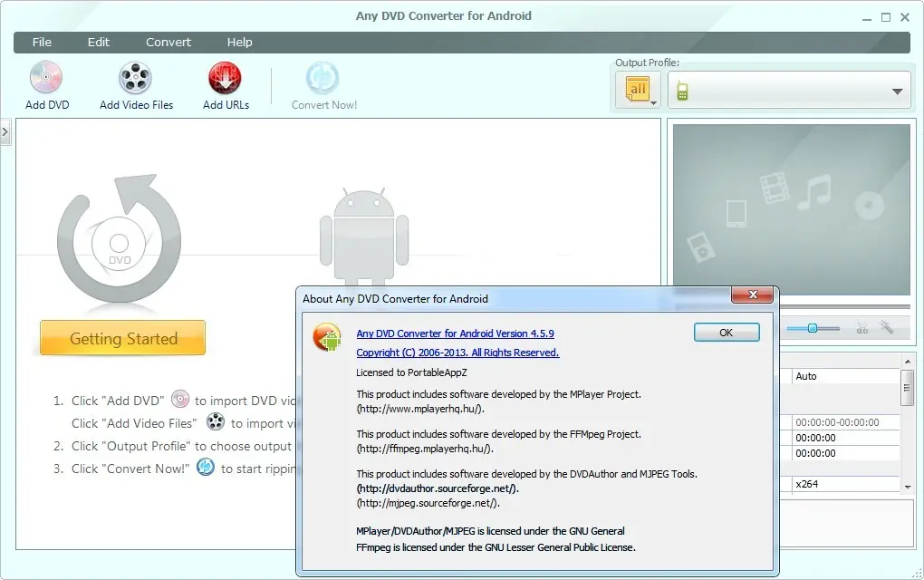Click the Add DVD disc icon

[46, 77]
